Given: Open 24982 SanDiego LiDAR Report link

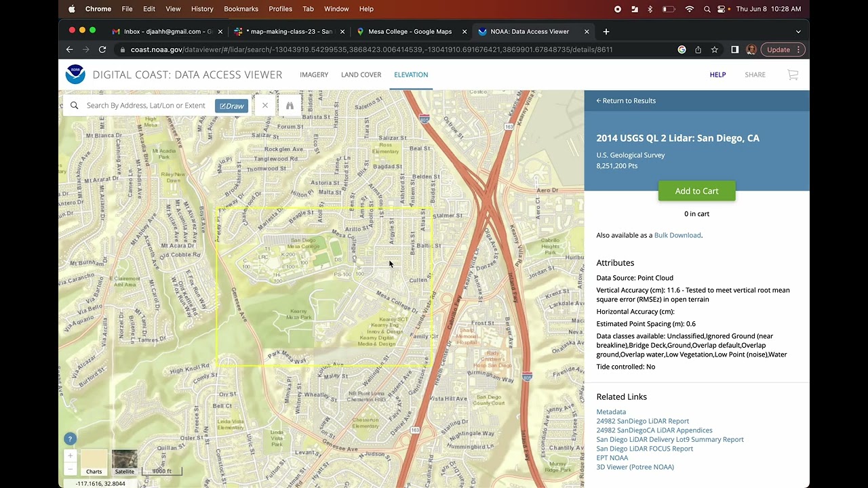Looking at the screenshot, I should tap(642, 421).
